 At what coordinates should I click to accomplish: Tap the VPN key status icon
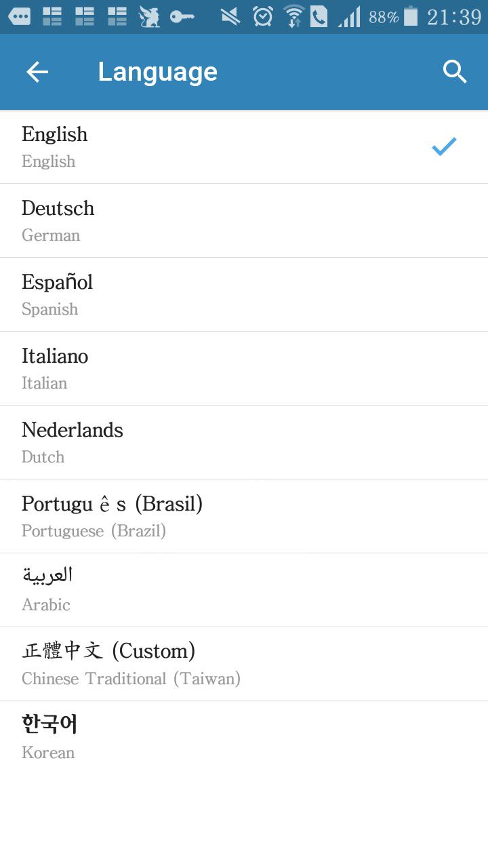(x=182, y=16)
